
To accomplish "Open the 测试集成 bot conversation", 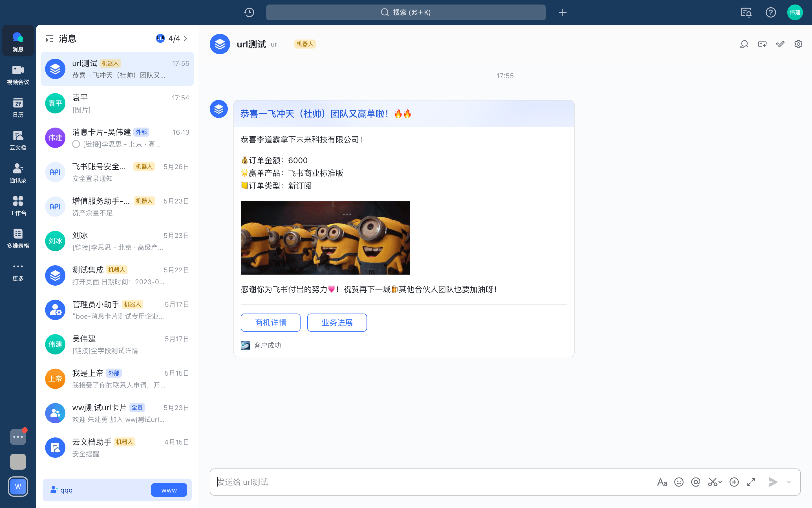I will [117, 275].
